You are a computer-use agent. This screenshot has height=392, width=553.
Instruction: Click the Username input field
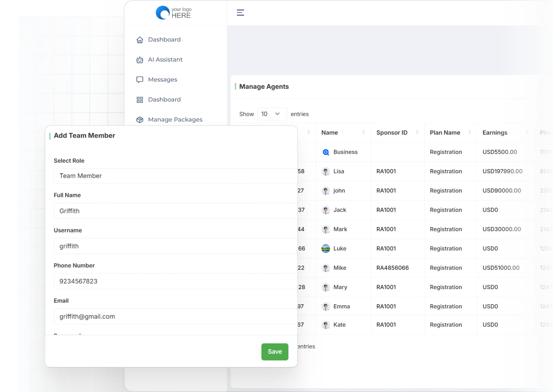tap(176, 246)
